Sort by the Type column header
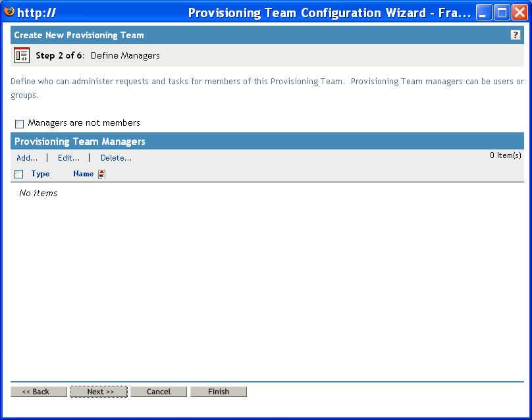 (x=40, y=174)
